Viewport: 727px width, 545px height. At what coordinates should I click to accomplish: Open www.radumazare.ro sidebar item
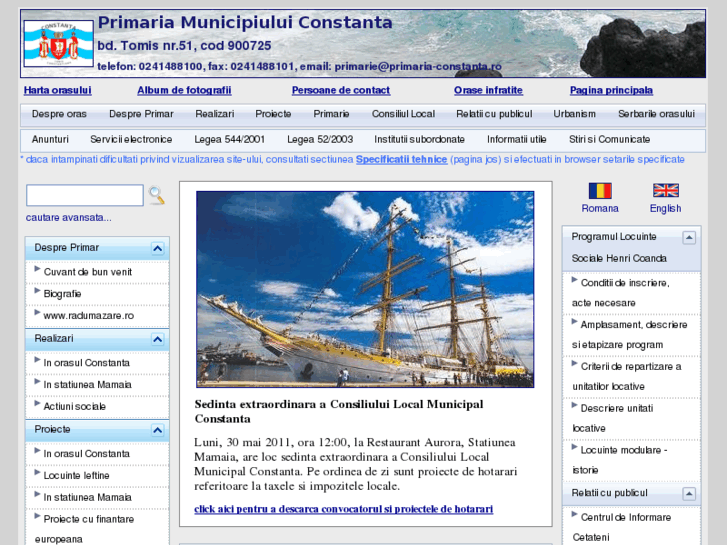coord(89,316)
